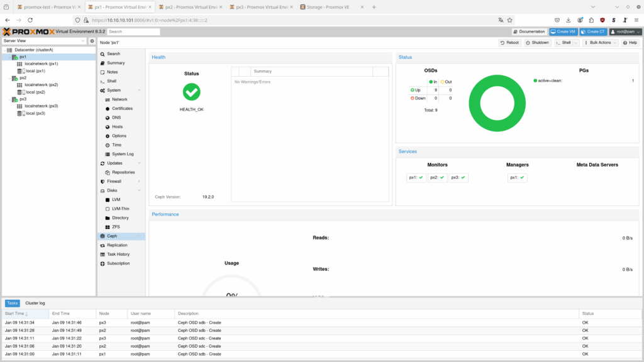Image resolution: width=644 pixels, height=362 pixels.
Task: Switch to the Storage browser tab
Action: tap(332, 7)
